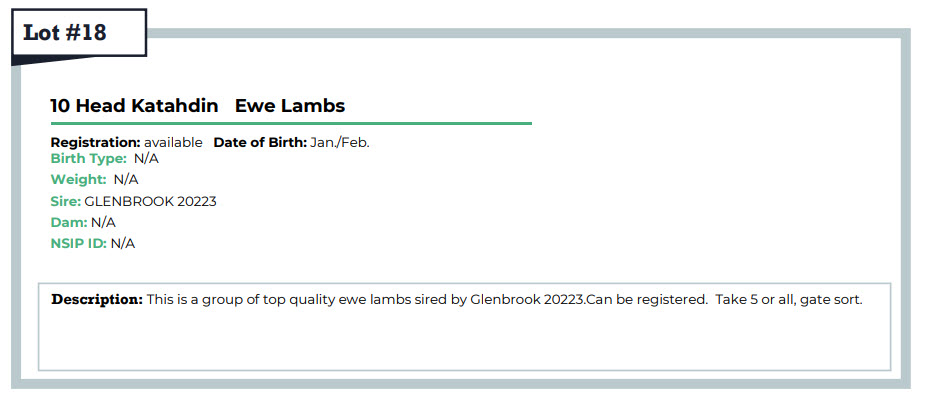Click the Lot #18 label
This screenshot has height=406, width=934.
coord(65,33)
